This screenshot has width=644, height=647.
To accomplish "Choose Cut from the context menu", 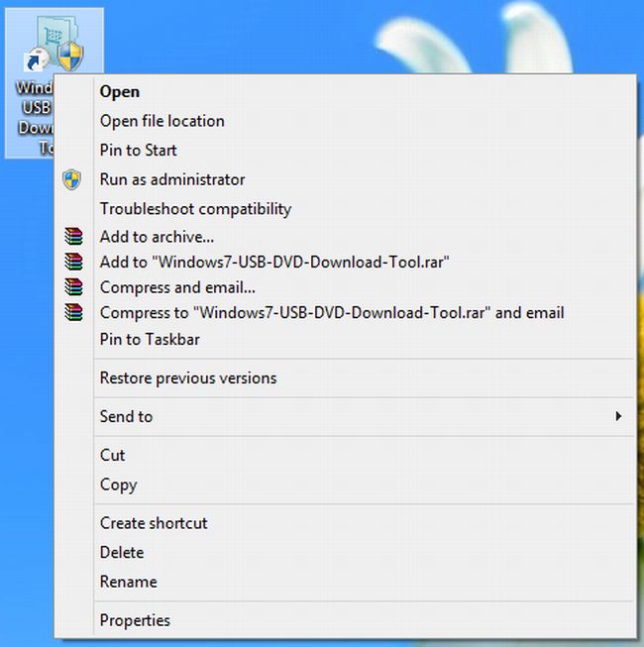I will point(345,455).
